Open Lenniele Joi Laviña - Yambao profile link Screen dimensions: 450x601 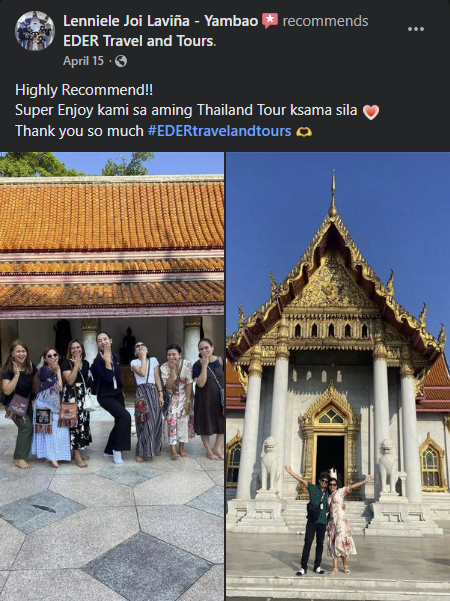tap(161, 21)
